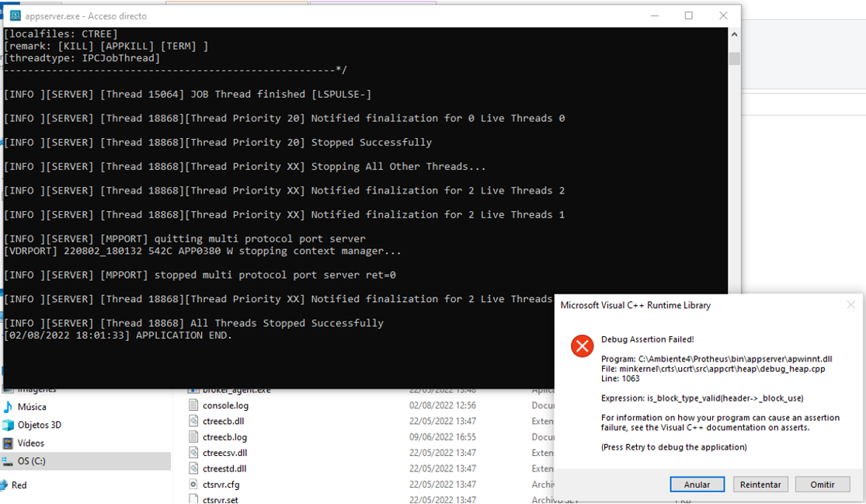Click the console vertical scrollbar thumb
This screenshot has height=504, width=866.
pos(734,58)
